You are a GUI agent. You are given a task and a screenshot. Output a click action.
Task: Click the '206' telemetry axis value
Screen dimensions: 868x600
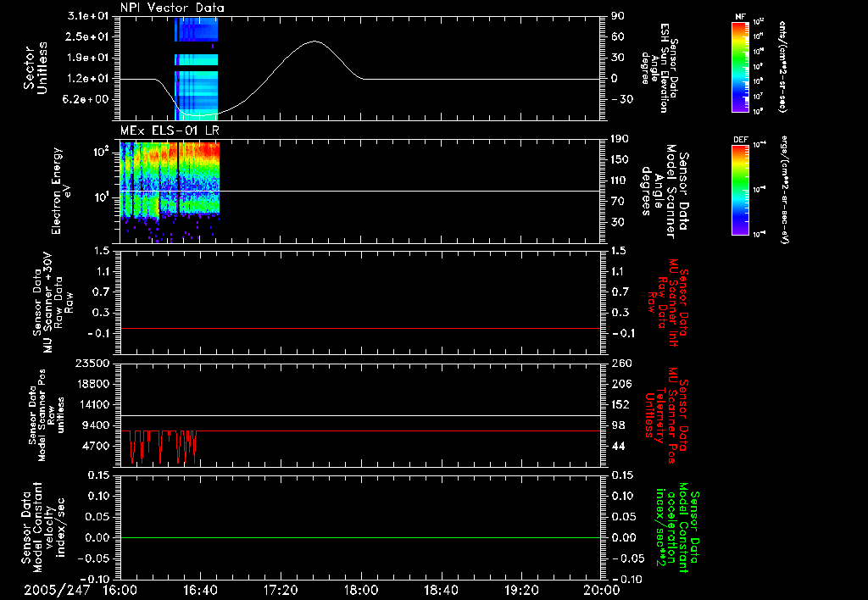(620, 384)
